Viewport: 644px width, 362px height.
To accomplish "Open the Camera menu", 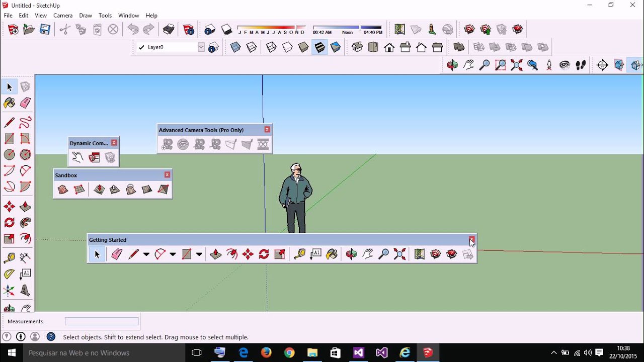I will click(63, 16).
